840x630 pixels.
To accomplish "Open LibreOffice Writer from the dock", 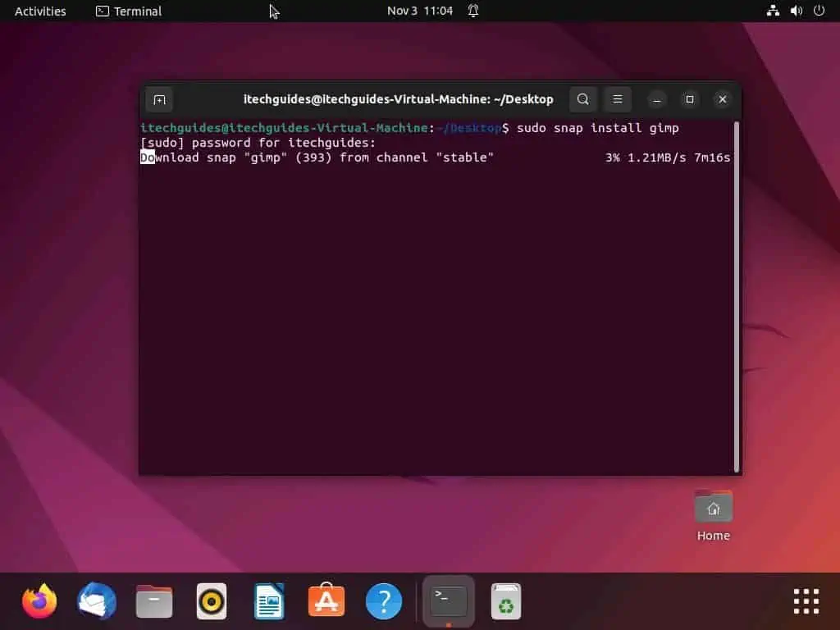I will (268, 600).
